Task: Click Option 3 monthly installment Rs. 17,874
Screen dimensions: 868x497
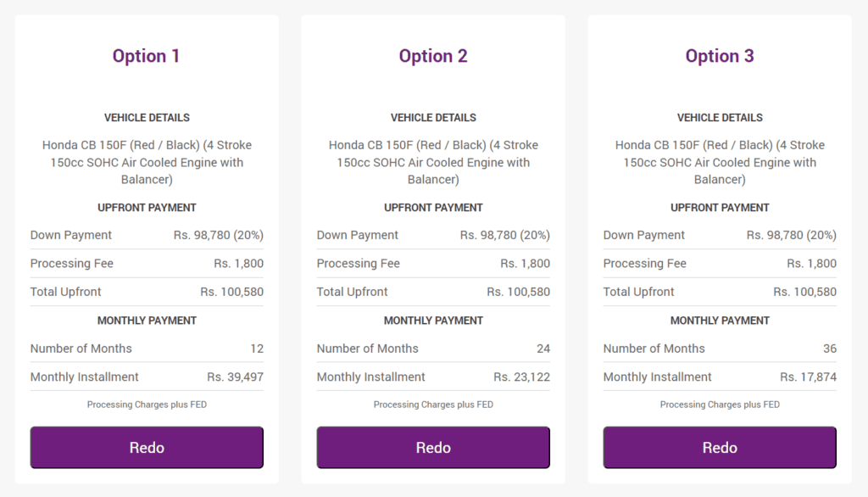Action: coord(808,377)
